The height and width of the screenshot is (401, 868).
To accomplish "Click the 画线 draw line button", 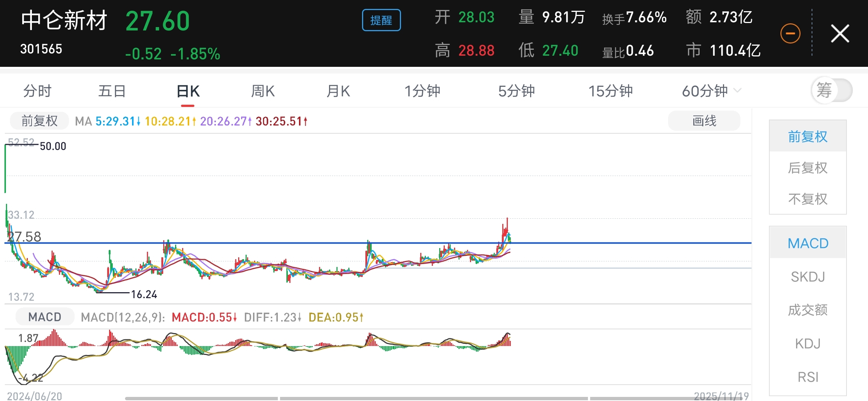I will click(x=704, y=121).
